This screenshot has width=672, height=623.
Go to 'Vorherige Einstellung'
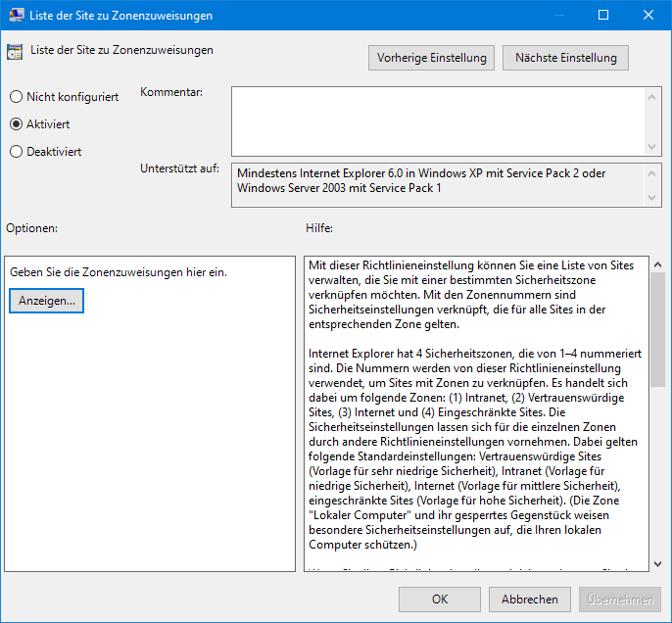432,58
